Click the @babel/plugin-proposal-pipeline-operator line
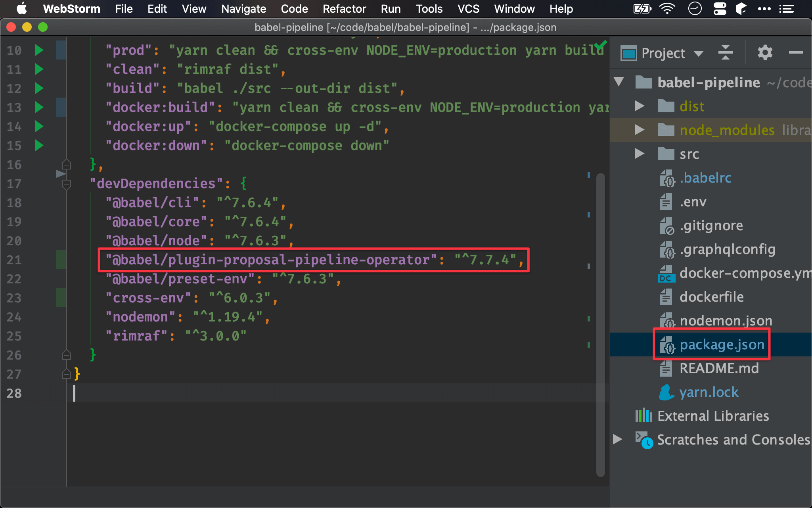The width and height of the screenshot is (812, 508). [x=314, y=260]
